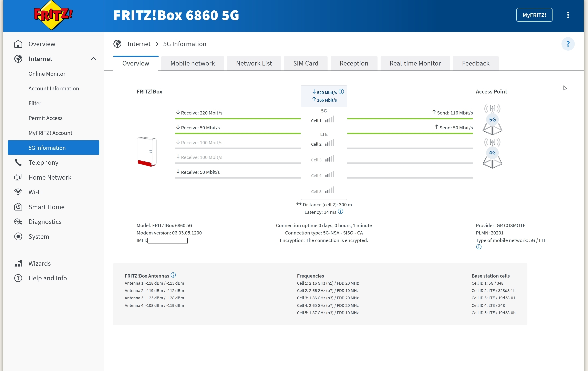
Task: Open Online Monitor in sidebar
Action: pyautogui.click(x=47, y=74)
